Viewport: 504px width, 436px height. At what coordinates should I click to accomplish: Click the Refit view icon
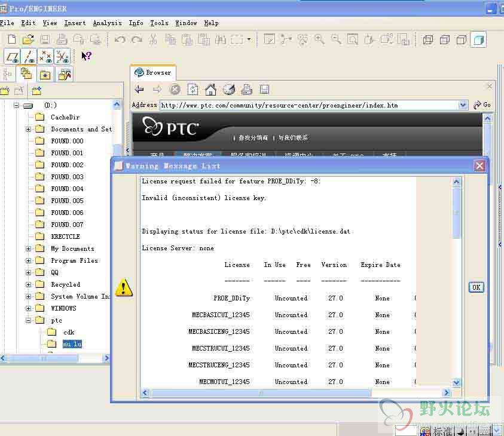pyautogui.click(x=353, y=39)
